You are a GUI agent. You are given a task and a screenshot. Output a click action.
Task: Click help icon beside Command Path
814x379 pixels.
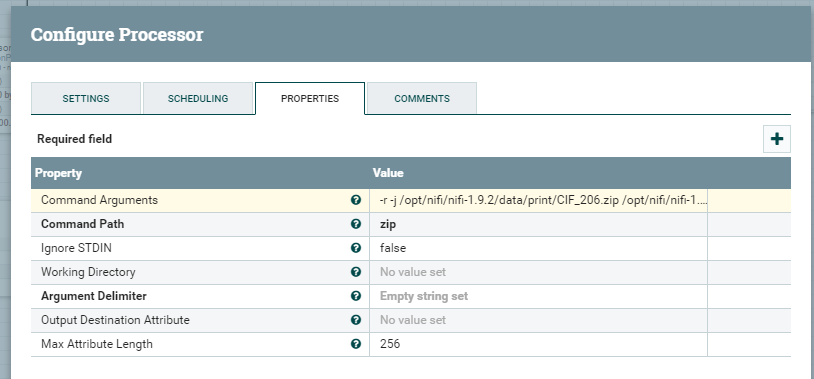(356, 224)
